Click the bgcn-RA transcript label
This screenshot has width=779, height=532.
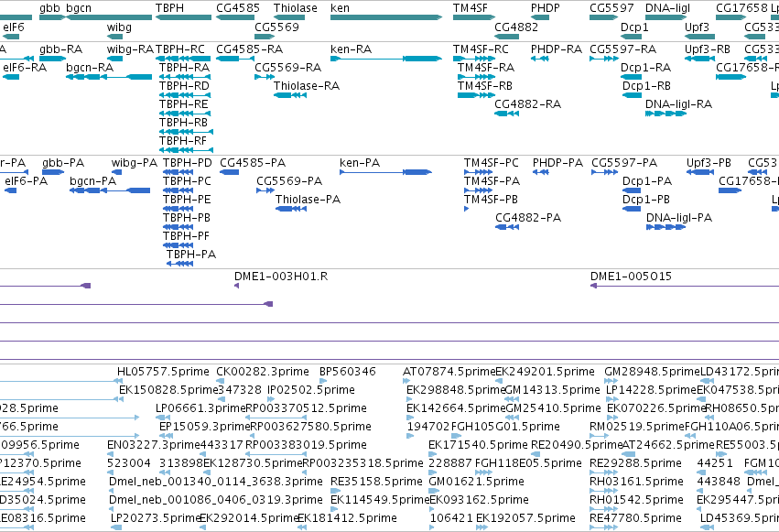coord(90,68)
